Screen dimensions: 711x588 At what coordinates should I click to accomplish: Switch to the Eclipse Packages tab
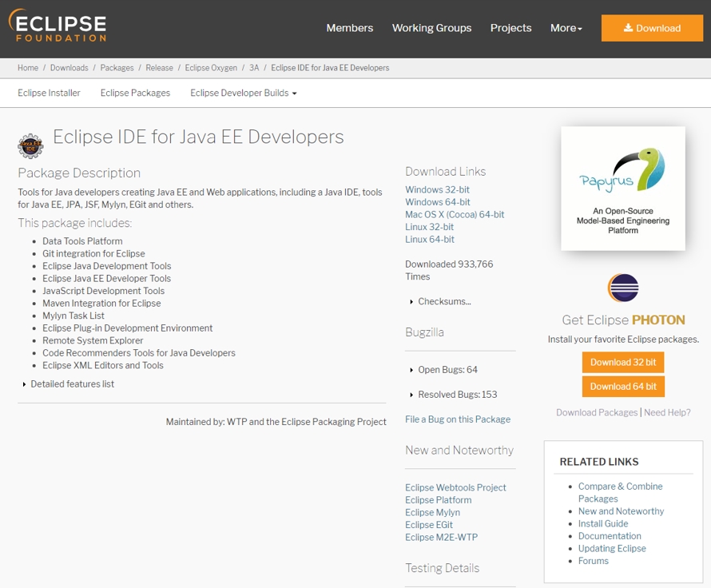tap(135, 93)
